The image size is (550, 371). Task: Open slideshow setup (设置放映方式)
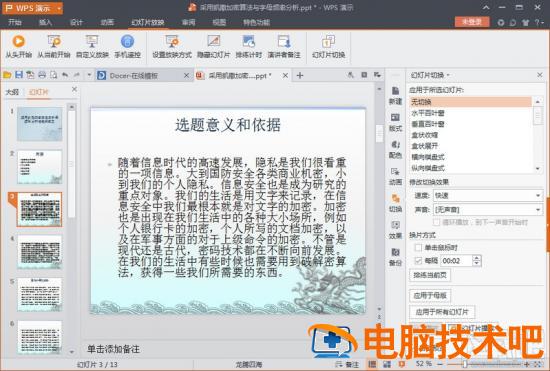(x=172, y=46)
